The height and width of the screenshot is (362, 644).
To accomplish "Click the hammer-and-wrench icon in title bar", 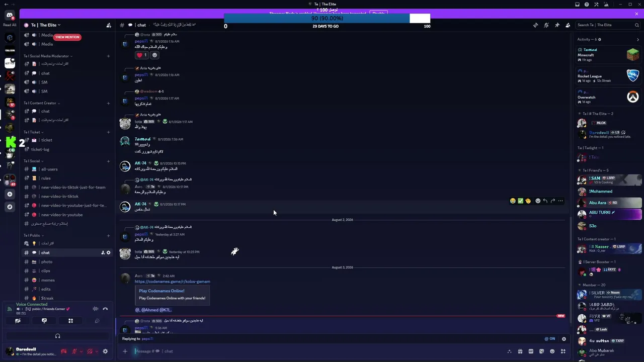I will [596, 5].
